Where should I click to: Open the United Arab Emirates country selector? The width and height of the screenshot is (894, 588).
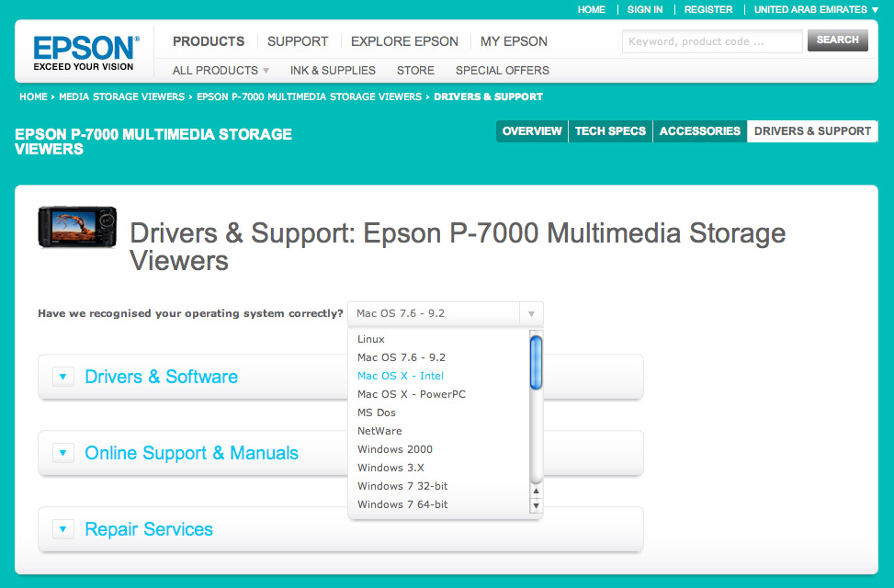[816, 10]
